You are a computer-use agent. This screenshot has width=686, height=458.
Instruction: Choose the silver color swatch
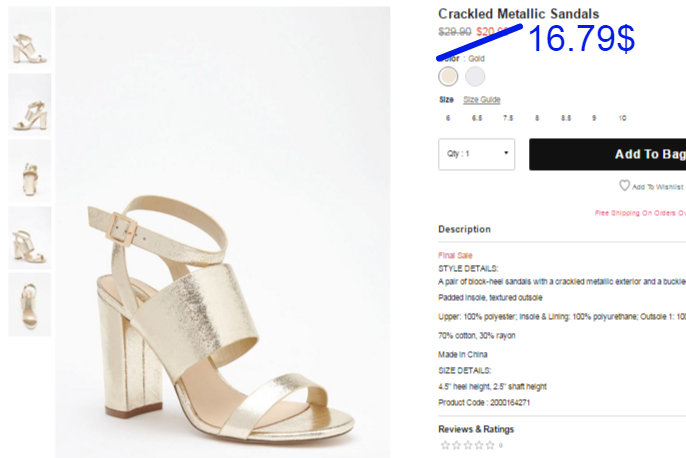click(x=475, y=77)
